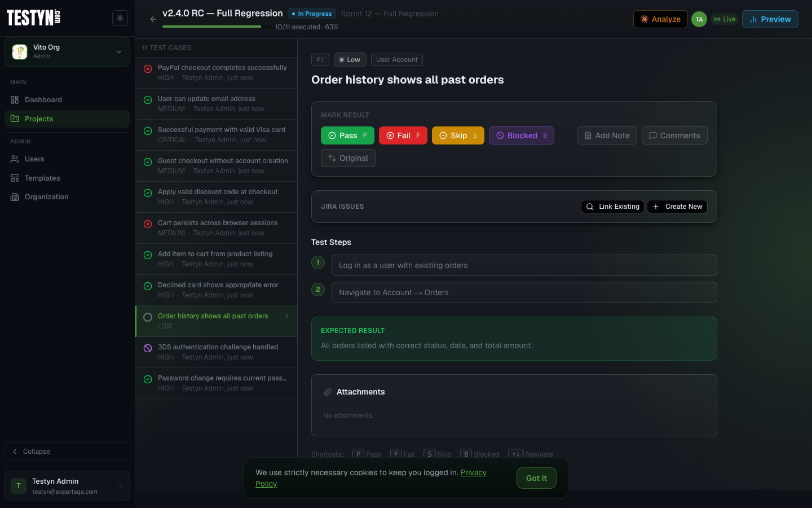Image resolution: width=812 pixels, height=508 pixels.
Task: Click Create New Jira issue
Action: tap(677, 207)
